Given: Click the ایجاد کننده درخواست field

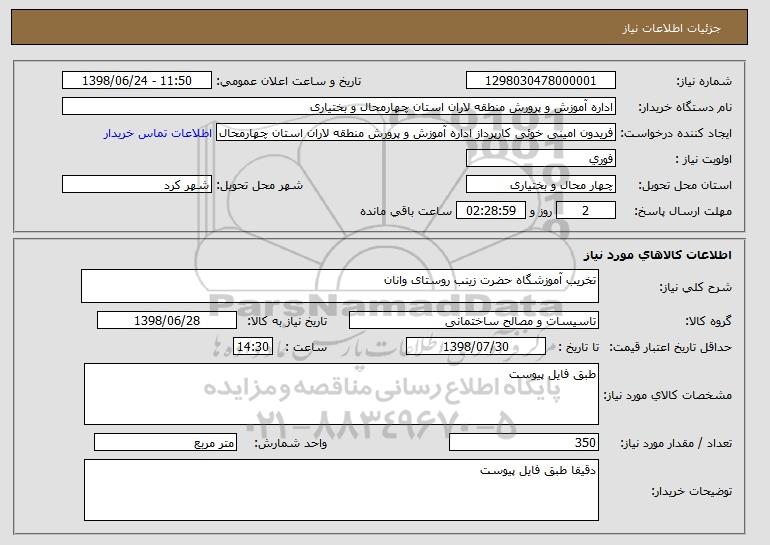Looking at the screenshot, I should [x=416, y=133].
